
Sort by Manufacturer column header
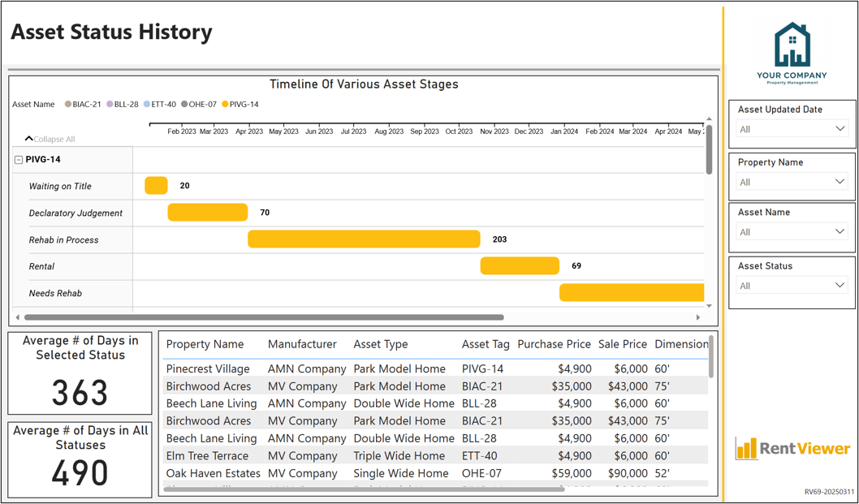click(x=302, y=344)
